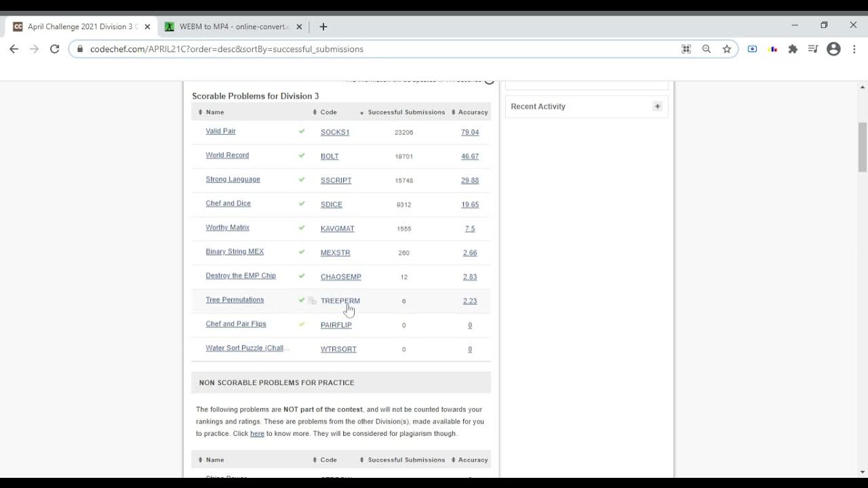Open a new browser tab
This screenshot has width=868, height=488.
tap(323, 26)
